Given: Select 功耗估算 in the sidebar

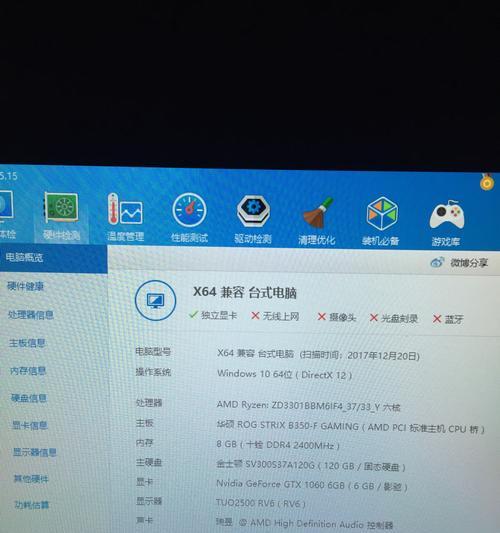Looking at the screenshot, I should coord(32,504).
